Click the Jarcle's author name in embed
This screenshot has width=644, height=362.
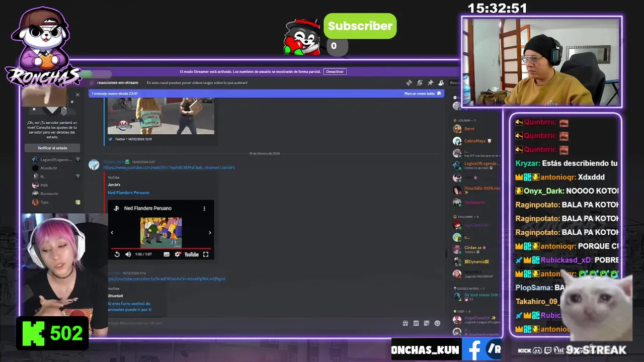114,185
